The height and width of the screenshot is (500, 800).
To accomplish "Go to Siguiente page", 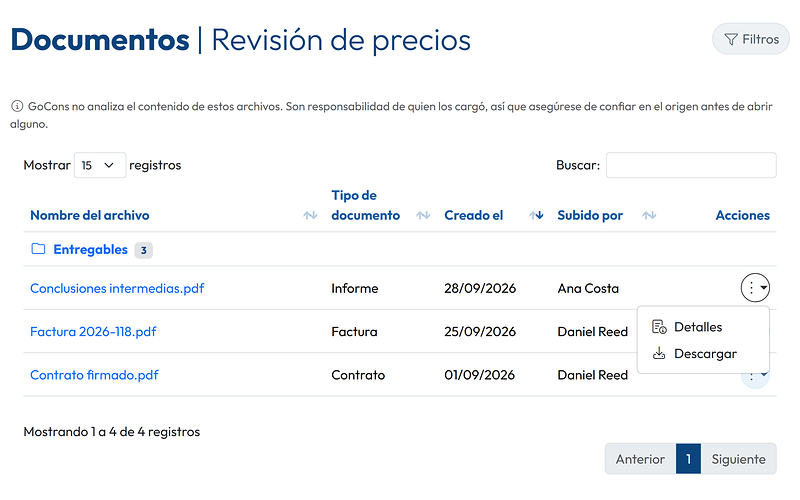I will pyautogui.click(x=739, y=459).
